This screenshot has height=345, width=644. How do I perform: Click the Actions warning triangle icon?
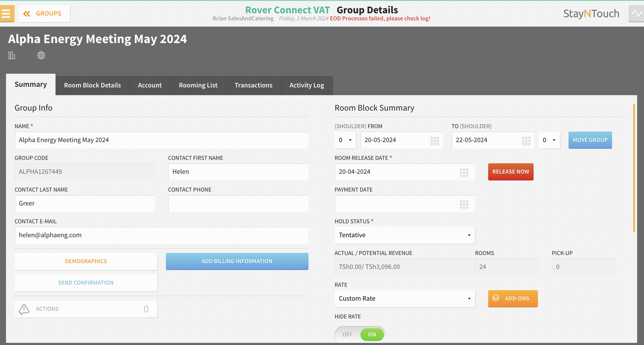(24, 309)
